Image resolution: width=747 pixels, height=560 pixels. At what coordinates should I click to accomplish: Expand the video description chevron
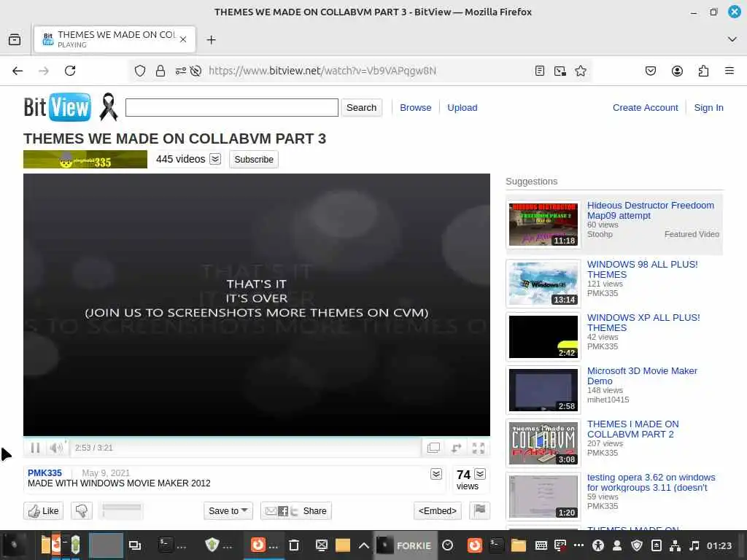(436, 474)
